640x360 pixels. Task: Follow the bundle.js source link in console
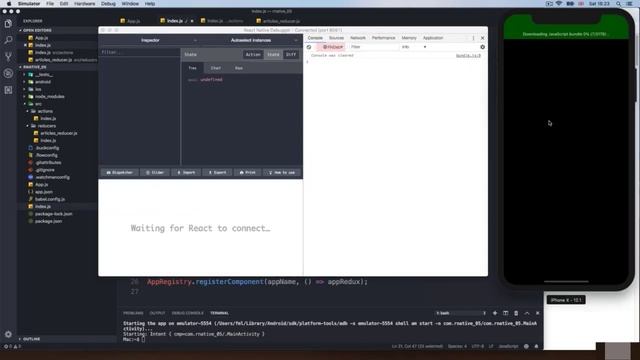[x=468, y=56]
